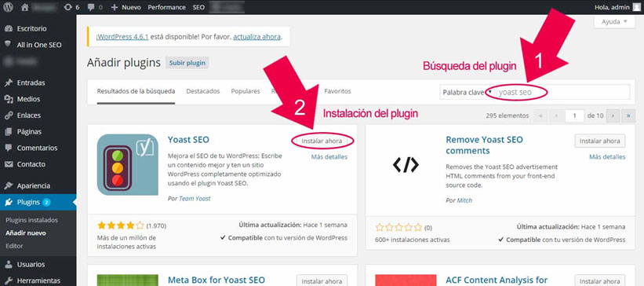
Task: Open Performance in the admin bar
Action: click(167, 7)
